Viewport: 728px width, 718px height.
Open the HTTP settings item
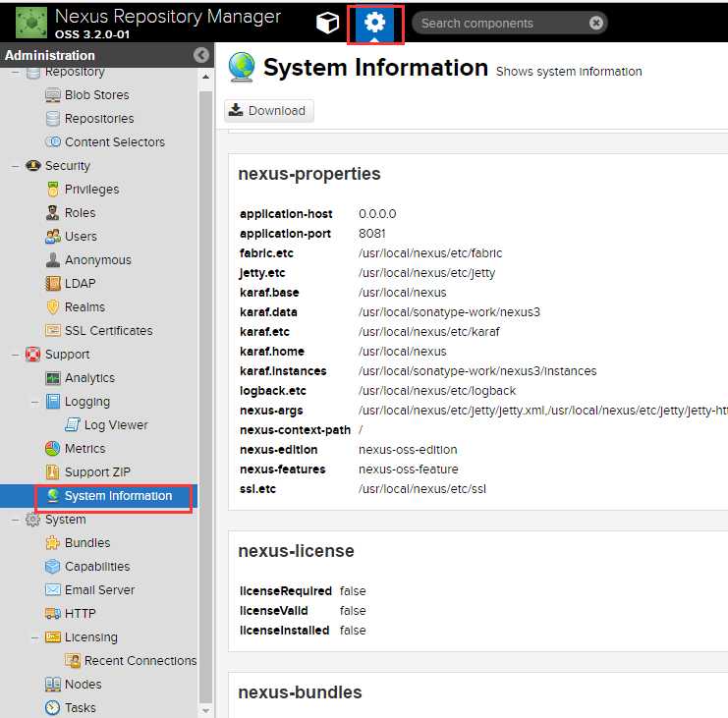click(x=80, y=614)
